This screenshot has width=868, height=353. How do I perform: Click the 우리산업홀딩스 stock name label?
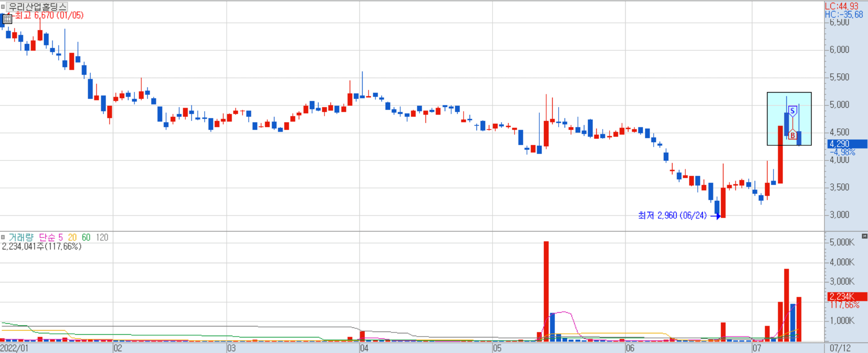click(x=38, y=7)
